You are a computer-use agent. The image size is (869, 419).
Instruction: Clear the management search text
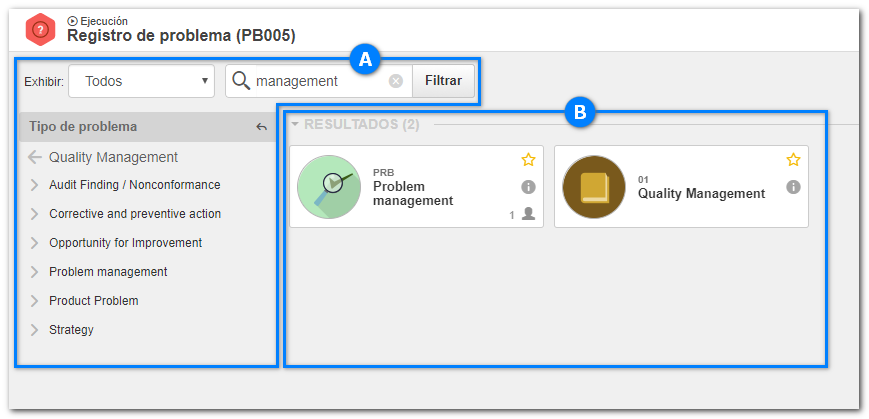coord(395,81)
